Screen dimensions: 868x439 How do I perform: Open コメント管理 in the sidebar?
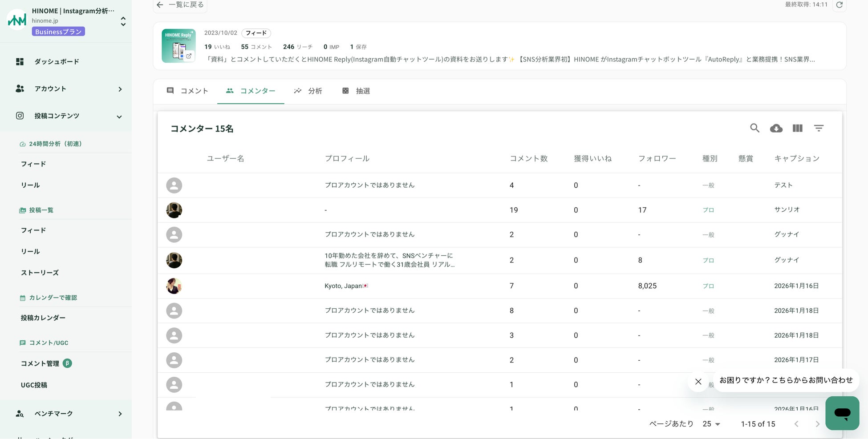tap(40, 363)
